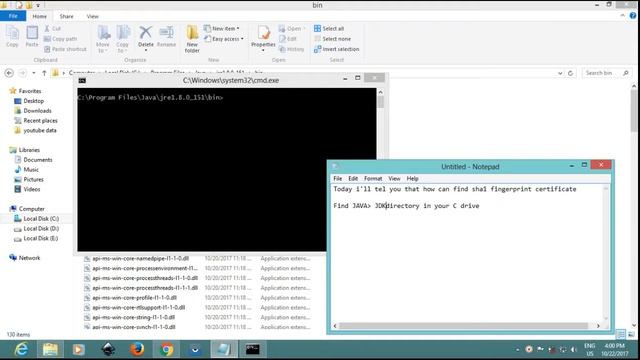Click the Cut command in the ribbon

(52, 29)
